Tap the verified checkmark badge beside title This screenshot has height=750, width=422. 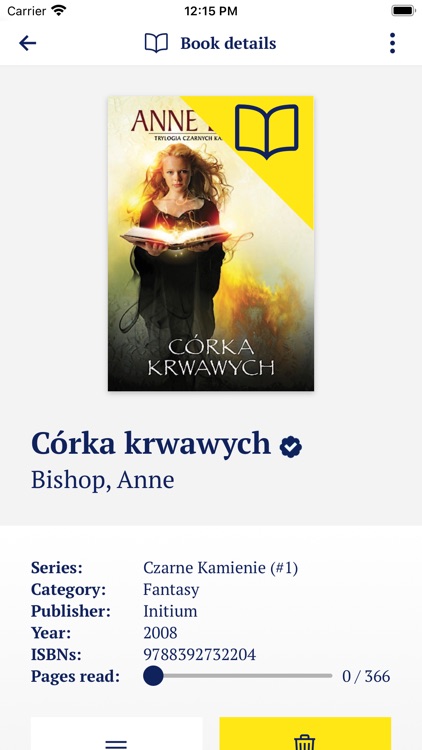click(291, 447)
